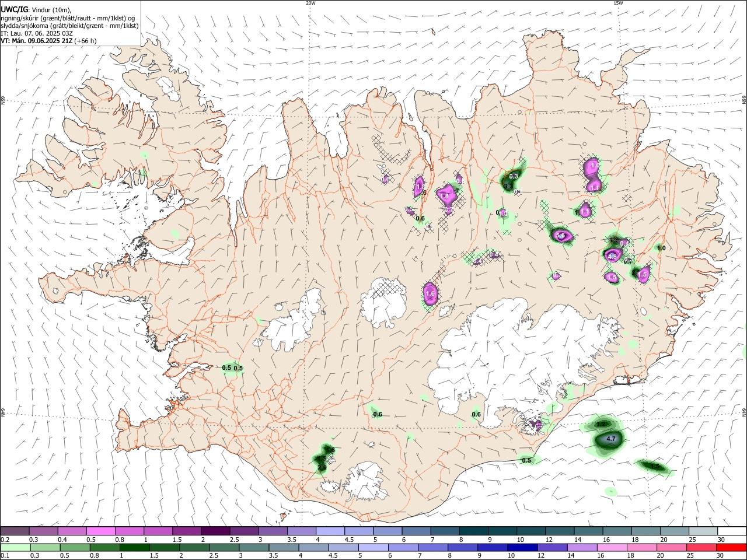Select the dark navy rain swatch 10 to 12
Viewport: 747px width, 560px height.
522,547
